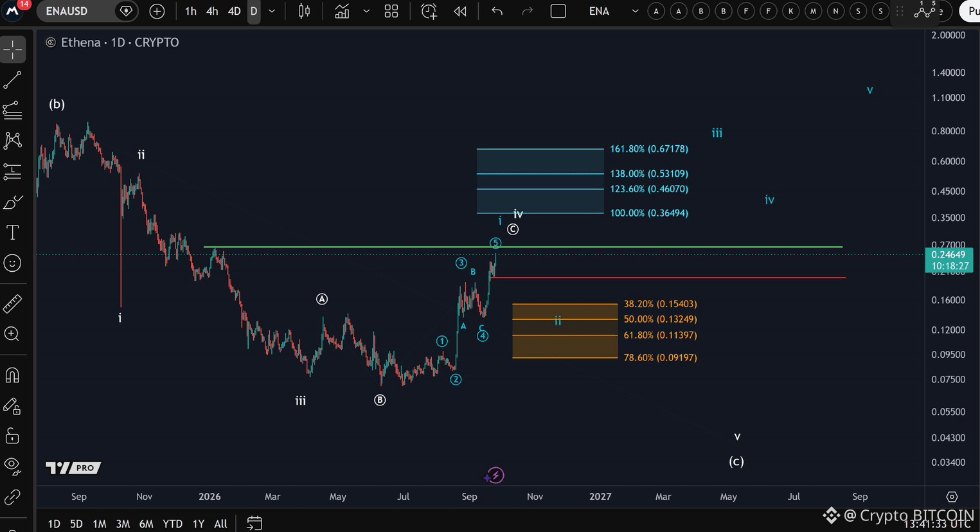Select the crosshair cursor tool
The width and height of the screenshot is (980, 532).
12,49
